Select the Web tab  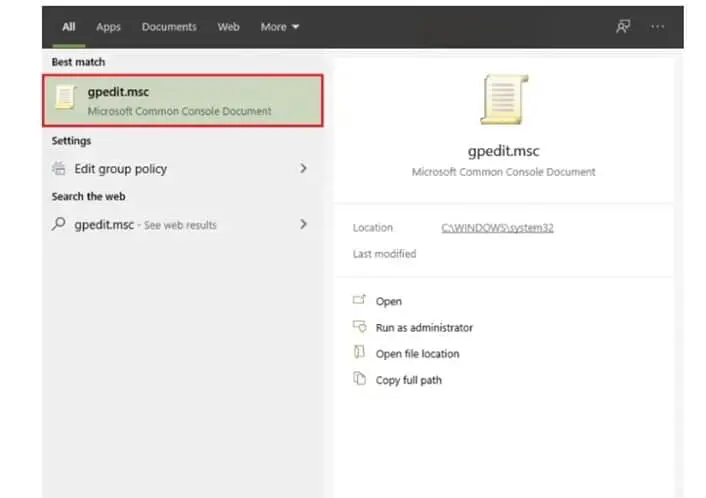point(228,27)
